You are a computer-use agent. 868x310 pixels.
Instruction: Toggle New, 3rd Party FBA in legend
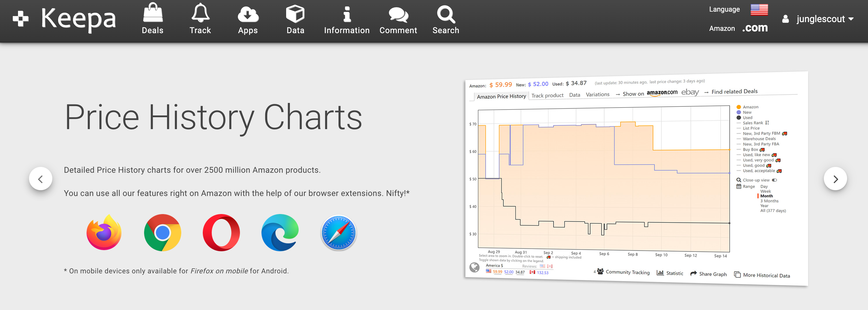pyautogui.click(x=758, y=144)
